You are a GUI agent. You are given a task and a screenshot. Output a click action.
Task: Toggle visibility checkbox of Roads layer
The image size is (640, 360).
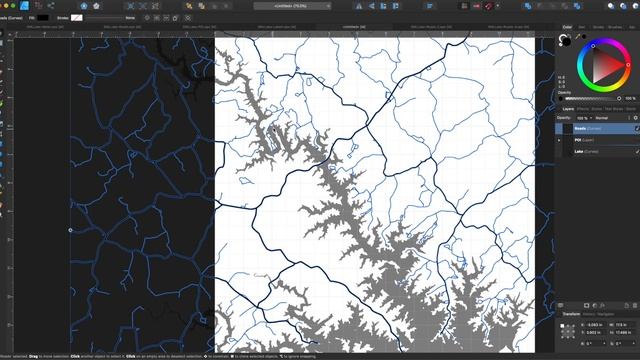click(637, 129)
